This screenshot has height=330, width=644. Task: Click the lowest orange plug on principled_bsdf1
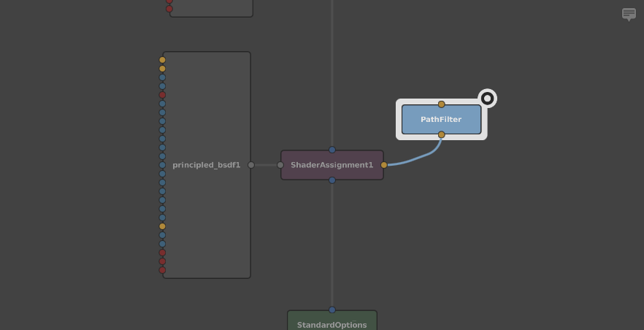[162, 226]
